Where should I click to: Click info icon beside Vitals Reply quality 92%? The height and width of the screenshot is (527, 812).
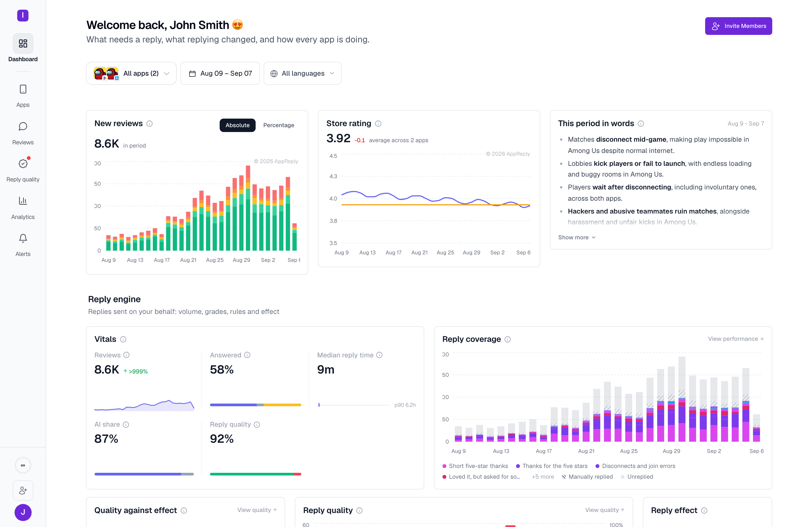point(257,425)
